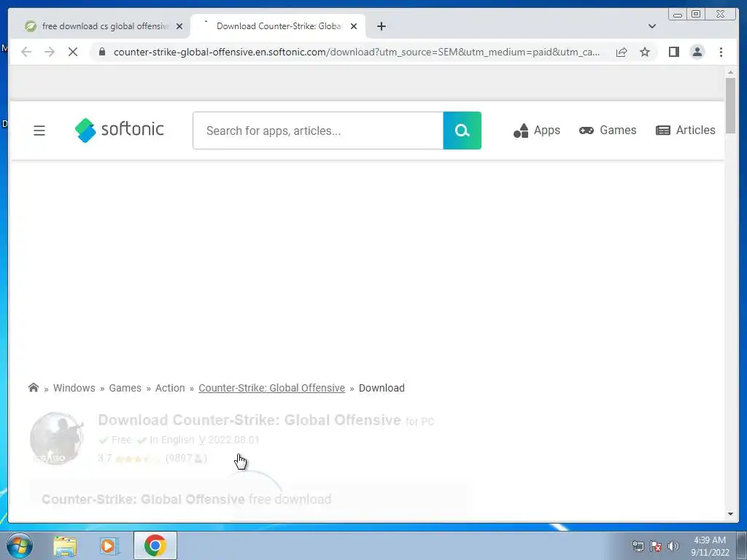Open the Action breadcrumb link
Image resolution: width=747 pixels, height=560 pixels.
(169, 388)
